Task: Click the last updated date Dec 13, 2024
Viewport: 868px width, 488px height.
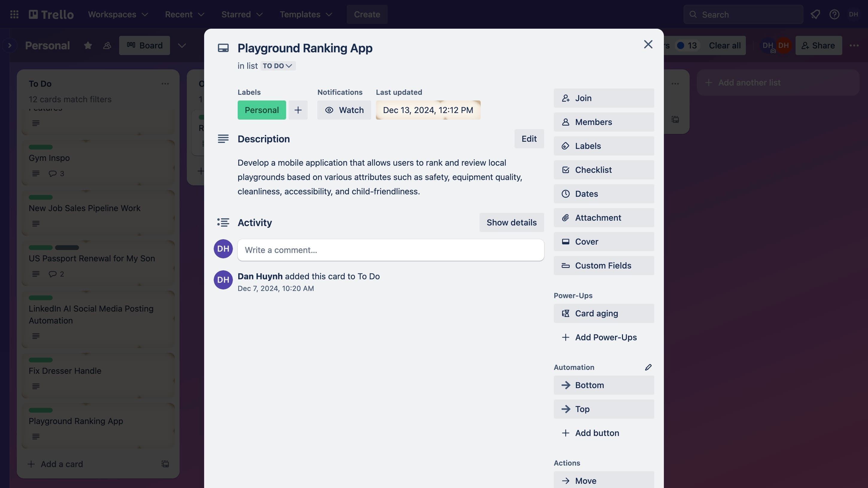Action: click(x=428, y=110)
